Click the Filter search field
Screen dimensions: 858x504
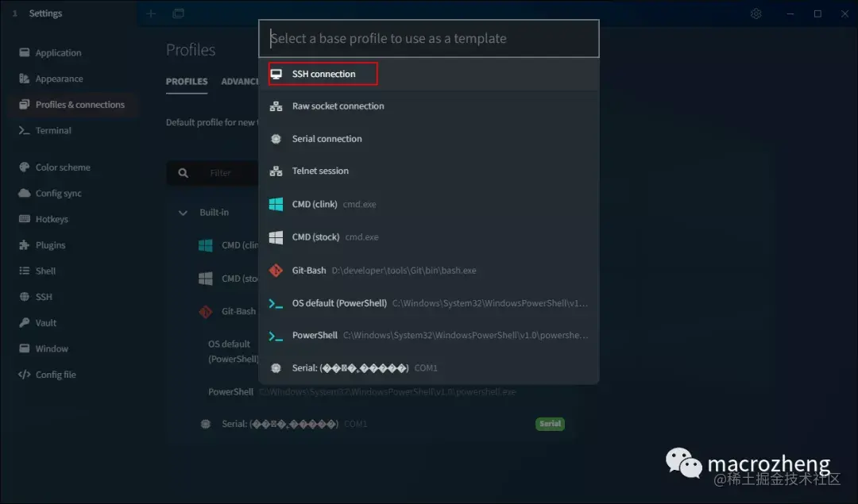222,172
